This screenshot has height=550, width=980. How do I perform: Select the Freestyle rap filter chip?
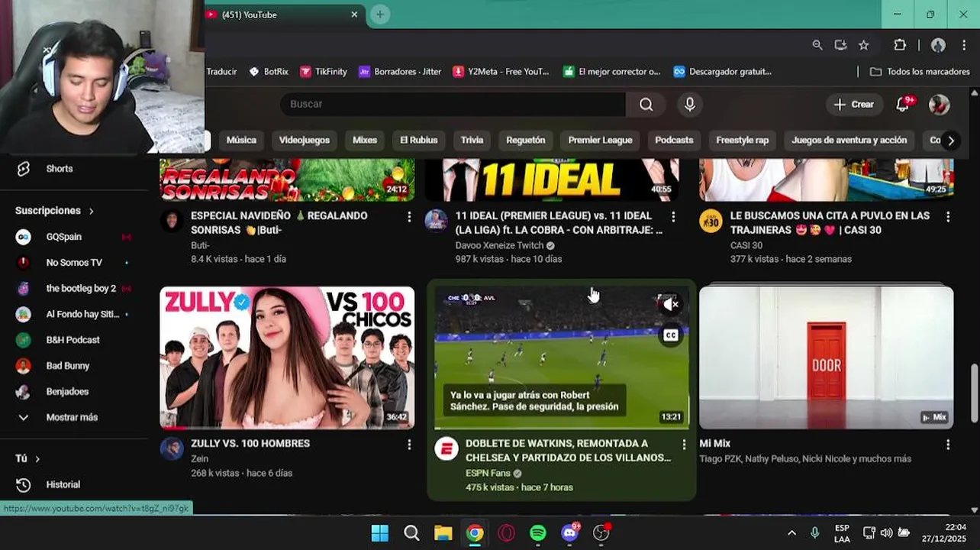pyautogui.click(x=742, y=141)
